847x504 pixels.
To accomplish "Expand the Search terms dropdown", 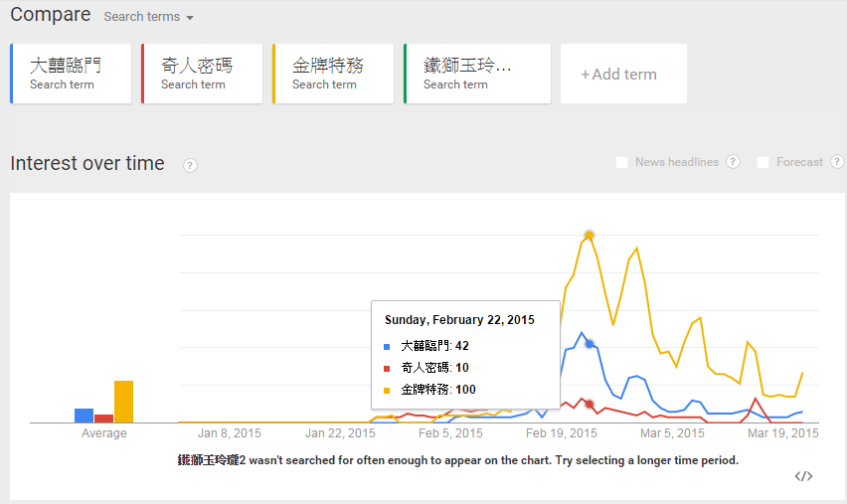I will click(x=149, y=17).
